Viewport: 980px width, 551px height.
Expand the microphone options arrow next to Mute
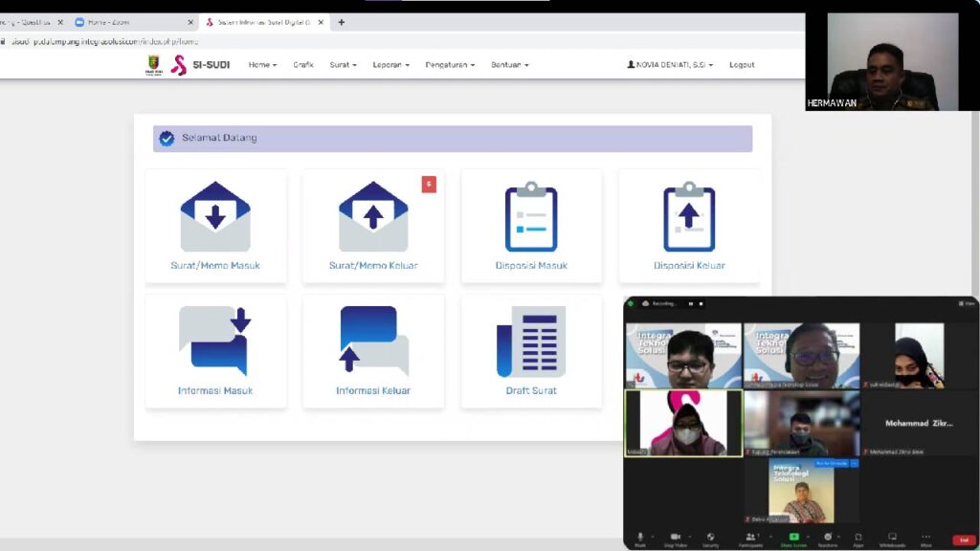tap(653, 536)
